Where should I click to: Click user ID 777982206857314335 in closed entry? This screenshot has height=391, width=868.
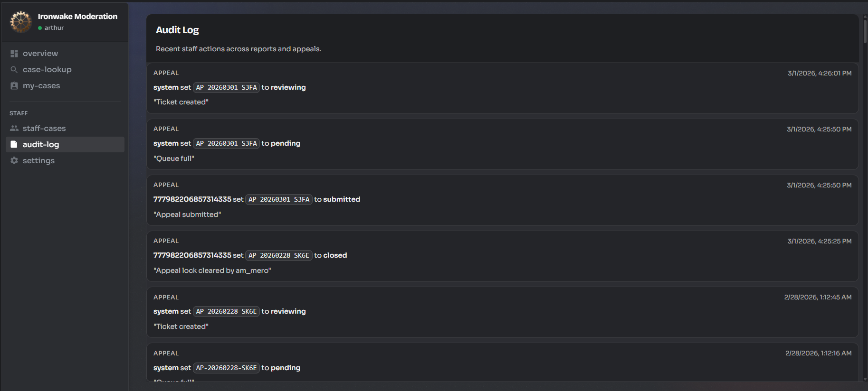192,256
